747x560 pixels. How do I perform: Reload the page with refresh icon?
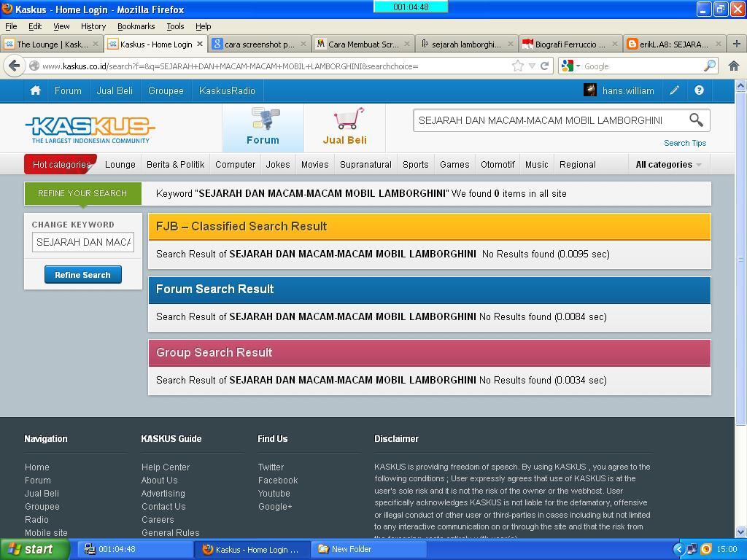pyautogui.click(x=544, y=66)
